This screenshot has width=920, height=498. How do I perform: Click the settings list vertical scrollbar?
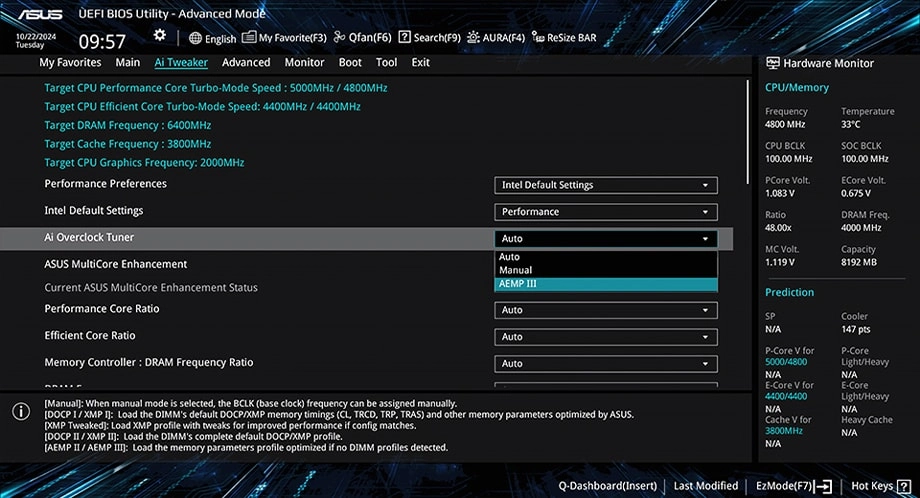[747, 132]
